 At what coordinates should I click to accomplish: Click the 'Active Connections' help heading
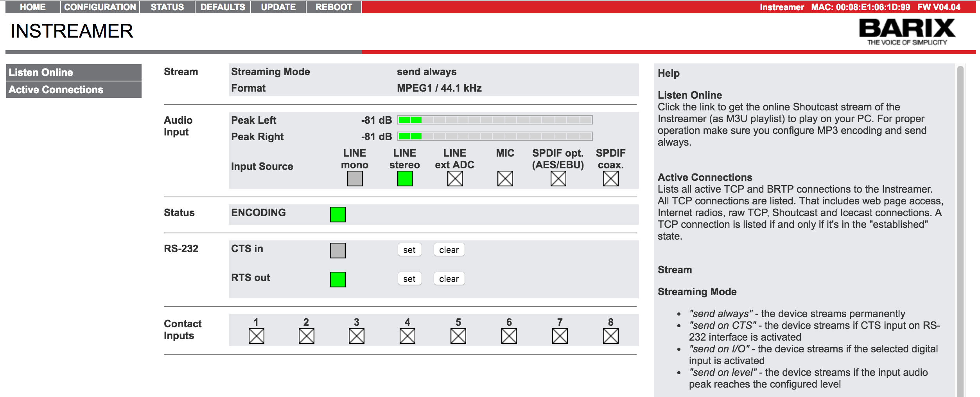tap(705, 177)
